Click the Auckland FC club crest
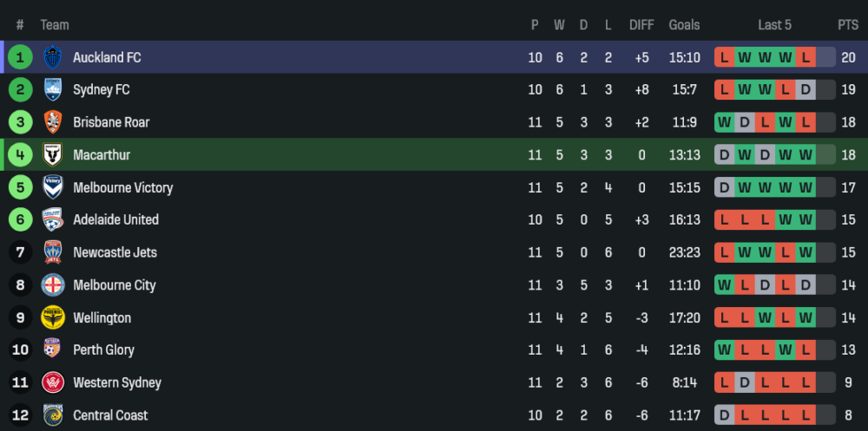Viewport: 868px width, 431px height. pos(53,57)
